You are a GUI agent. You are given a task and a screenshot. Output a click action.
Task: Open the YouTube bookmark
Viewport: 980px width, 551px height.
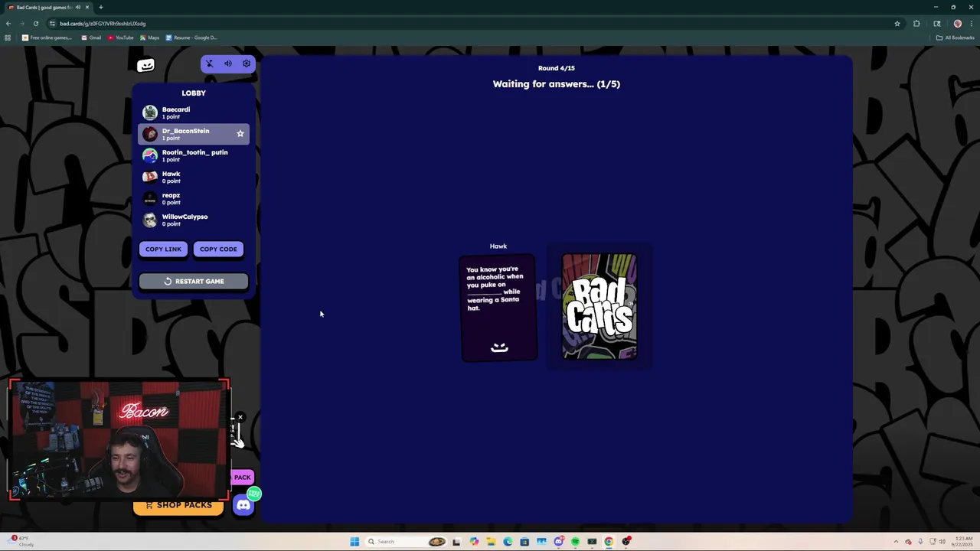pyautogui.click(x=120, y=37)
